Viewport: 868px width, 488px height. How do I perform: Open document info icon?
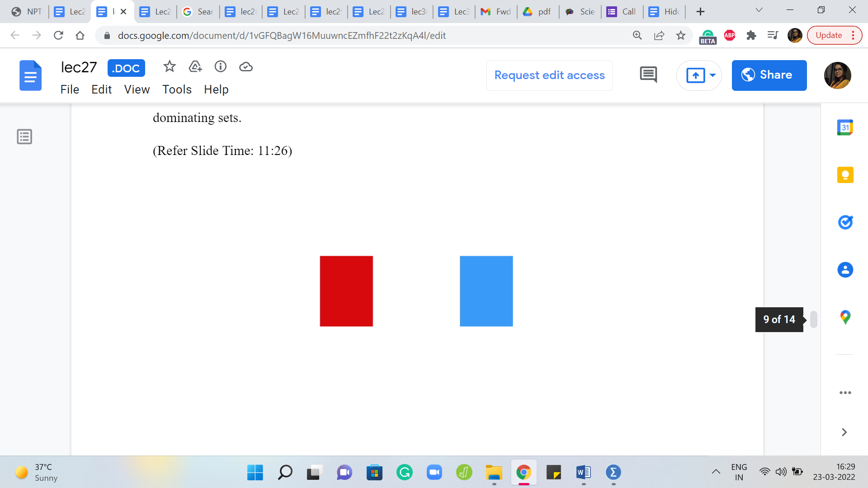[220, 67]
